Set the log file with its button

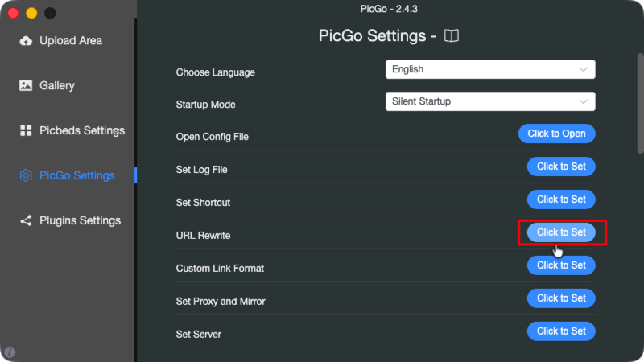561,167
